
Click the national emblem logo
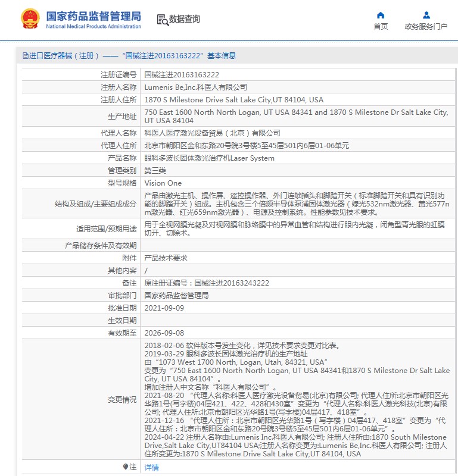point(30,19)
